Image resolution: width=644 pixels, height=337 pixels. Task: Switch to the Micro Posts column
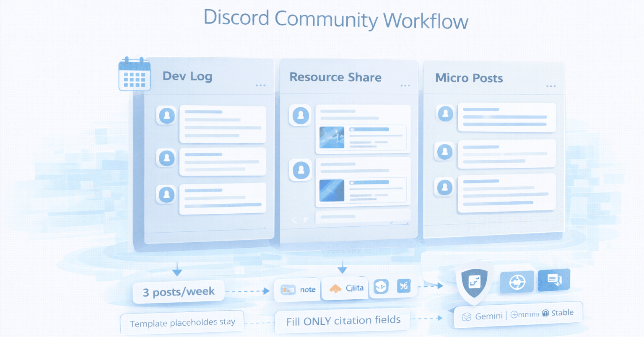point(469,78)
